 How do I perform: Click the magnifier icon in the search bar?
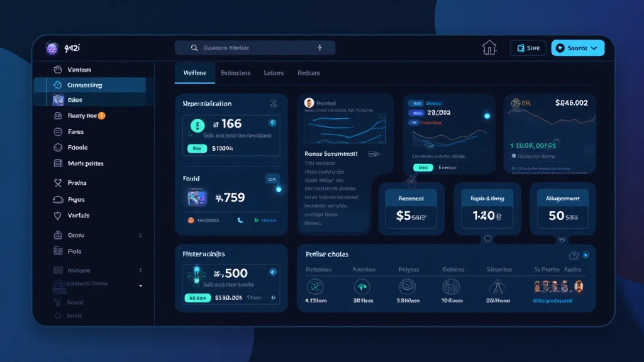(x=194, y=48)
